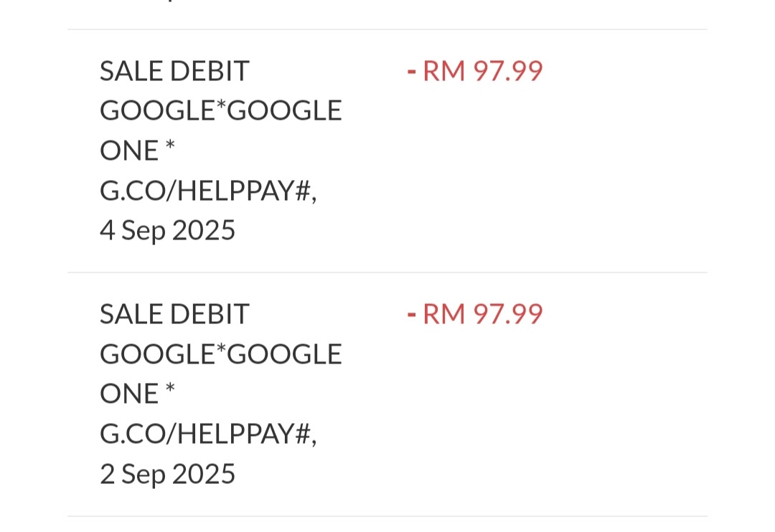Tap the RM 97.99 amount for 4 Sep
Screen dimensions: 775x532
click(x=475, y=71)
